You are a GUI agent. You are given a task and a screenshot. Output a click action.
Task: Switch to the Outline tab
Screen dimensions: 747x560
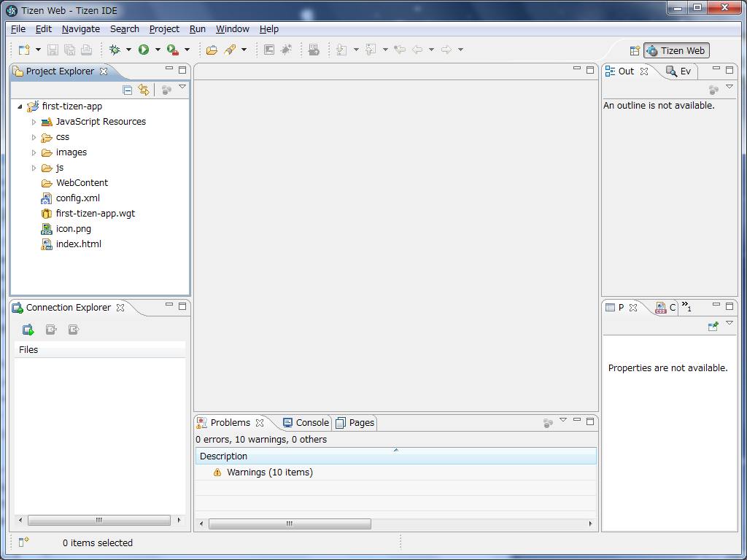[627, 71]
